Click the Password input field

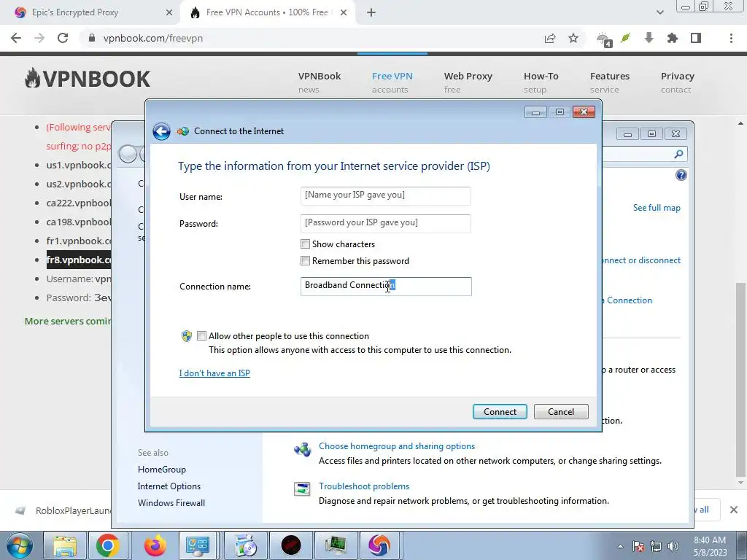pyautogui.click(x=385, y=223)
